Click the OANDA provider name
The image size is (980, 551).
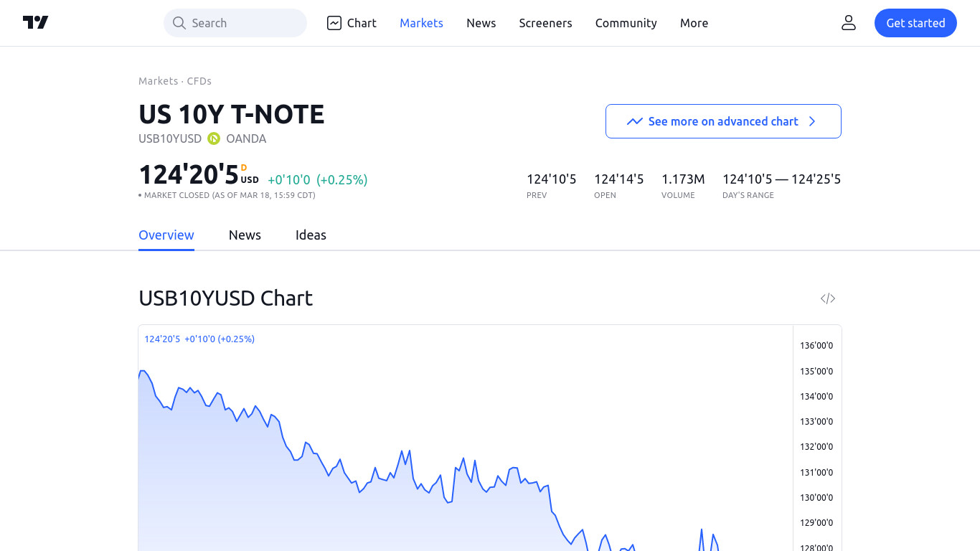tap(246, 138)
